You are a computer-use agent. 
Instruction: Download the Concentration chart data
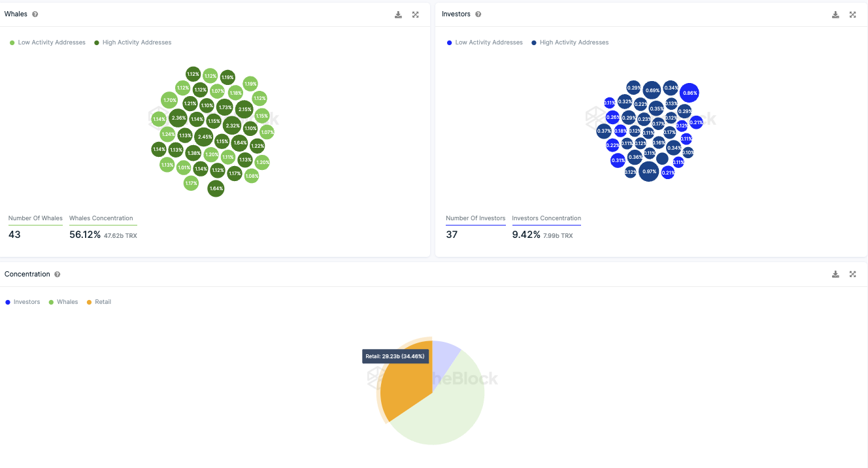point(835,275)
